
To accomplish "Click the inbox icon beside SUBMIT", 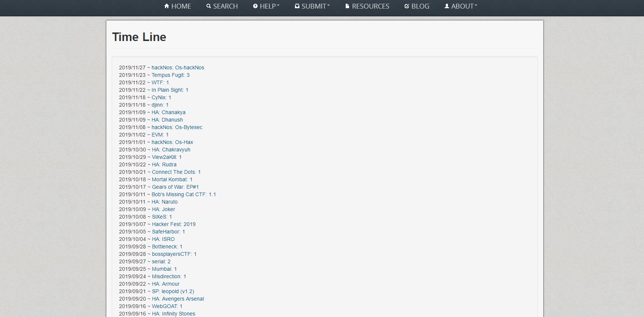I will 297,6.
